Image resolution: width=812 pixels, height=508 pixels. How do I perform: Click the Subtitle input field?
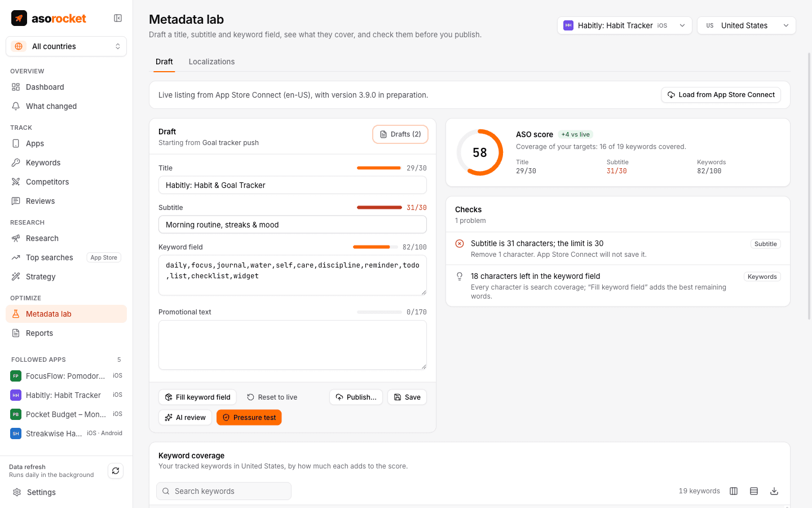click(x=293, y=225)
